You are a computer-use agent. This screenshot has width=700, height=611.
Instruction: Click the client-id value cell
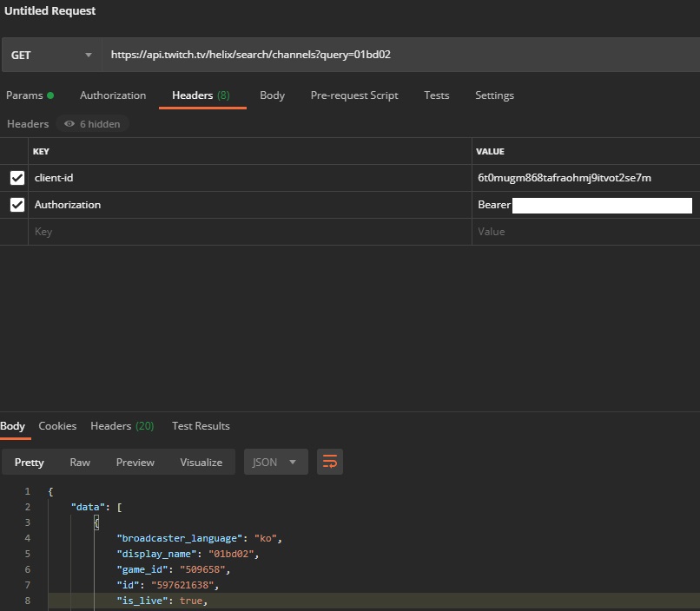tap(585, 178)
